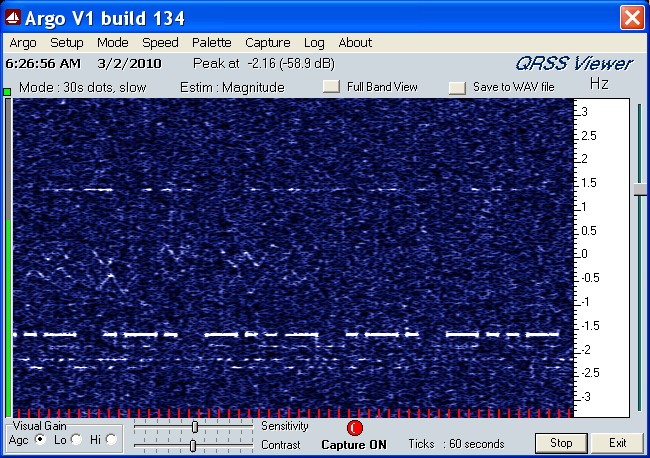Select the Agc visual gain option
Image resolution: width=650 pixels, height=458 pixels.
tap(40, 439)
